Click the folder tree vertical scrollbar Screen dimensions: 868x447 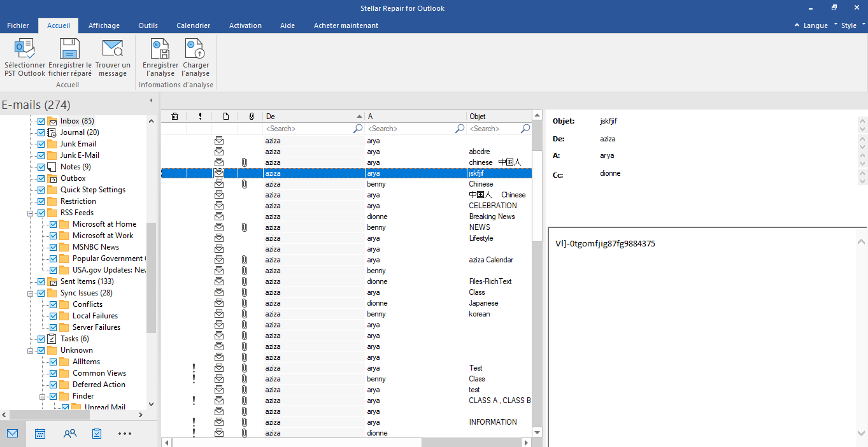click(x=151, y=277)
